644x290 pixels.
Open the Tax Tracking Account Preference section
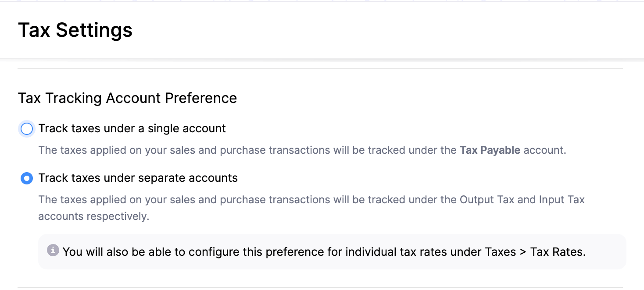click(127, 98)
